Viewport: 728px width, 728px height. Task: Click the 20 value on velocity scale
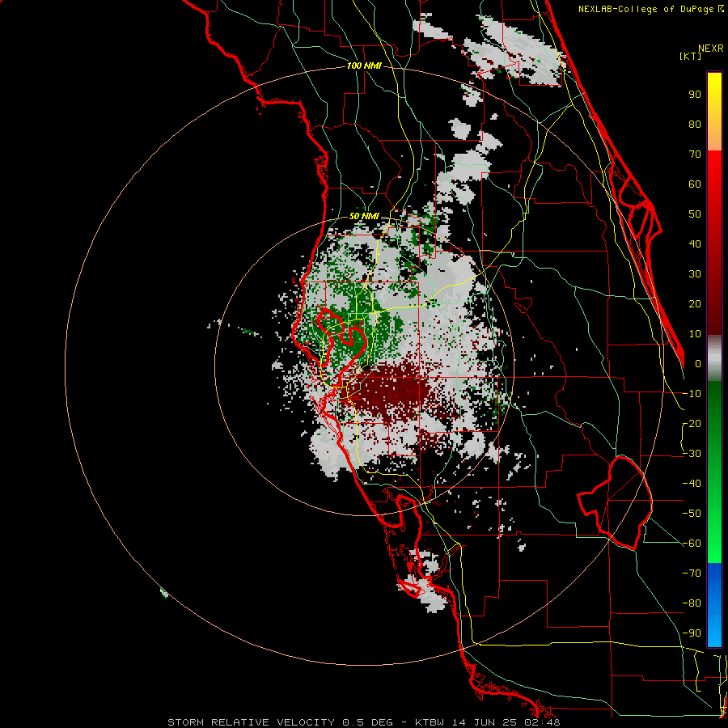pos(695,304)
